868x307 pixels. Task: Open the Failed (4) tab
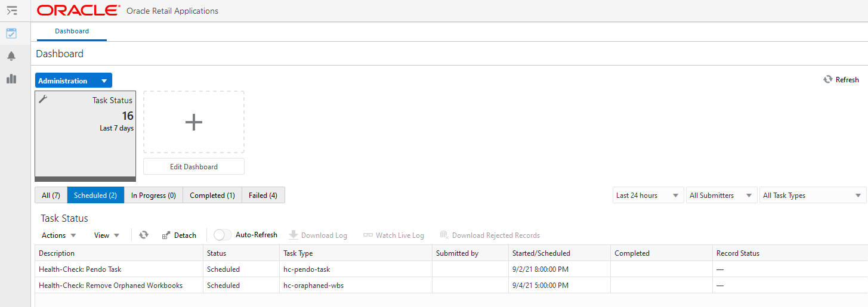pyautogui.click(x=263, y=195)
